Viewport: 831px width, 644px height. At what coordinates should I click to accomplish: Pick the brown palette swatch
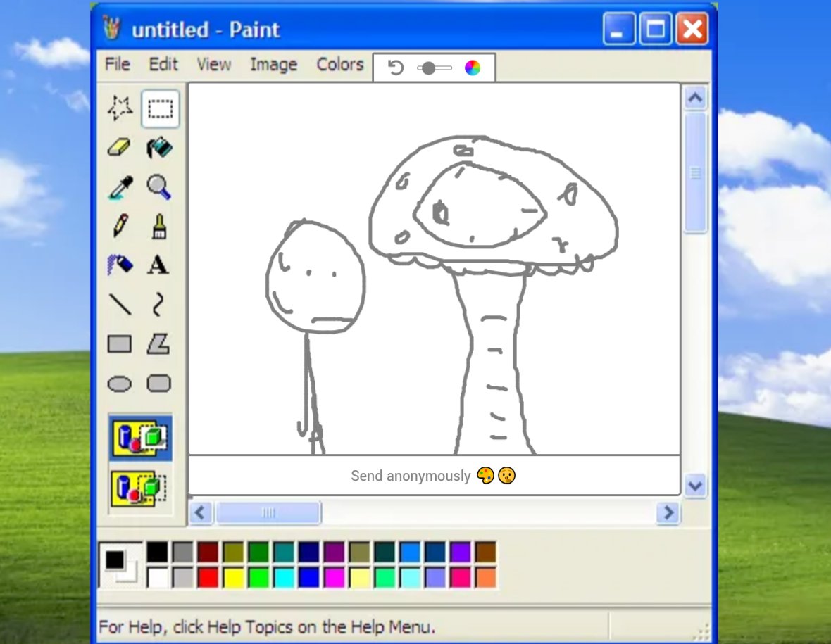click(x=485, y=552)
